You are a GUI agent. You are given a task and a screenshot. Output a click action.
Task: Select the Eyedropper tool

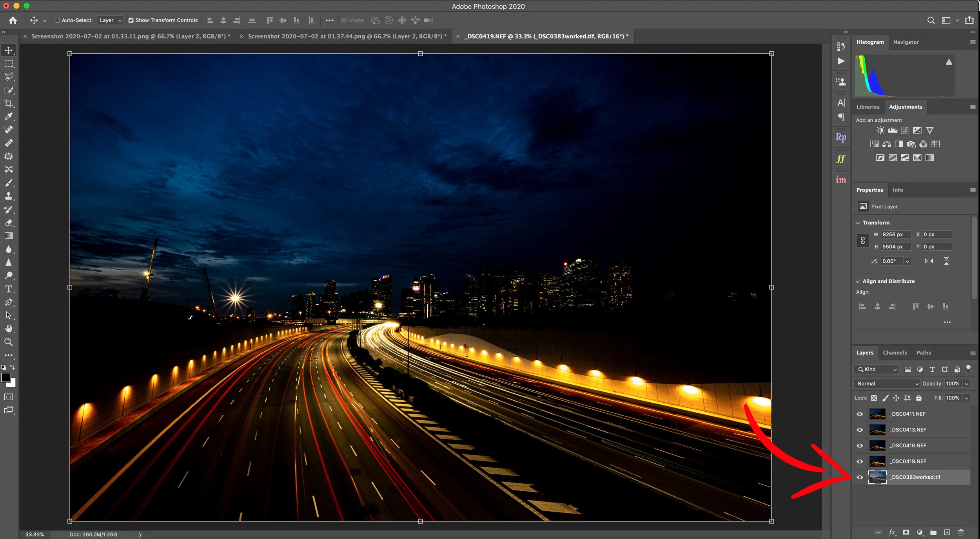9,117
